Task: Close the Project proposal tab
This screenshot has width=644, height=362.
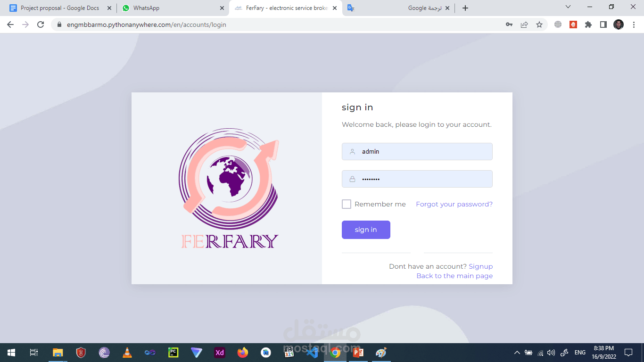Action: (109, 8)
